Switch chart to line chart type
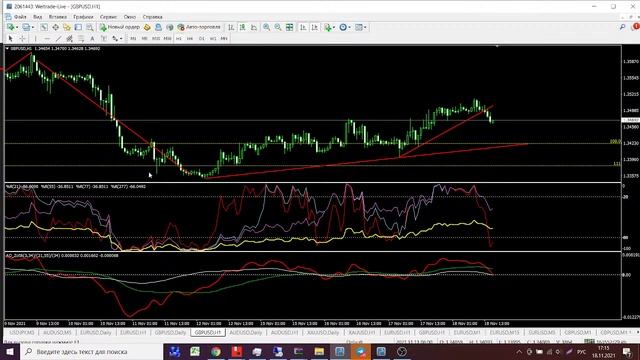 click(x=254, y=27)
